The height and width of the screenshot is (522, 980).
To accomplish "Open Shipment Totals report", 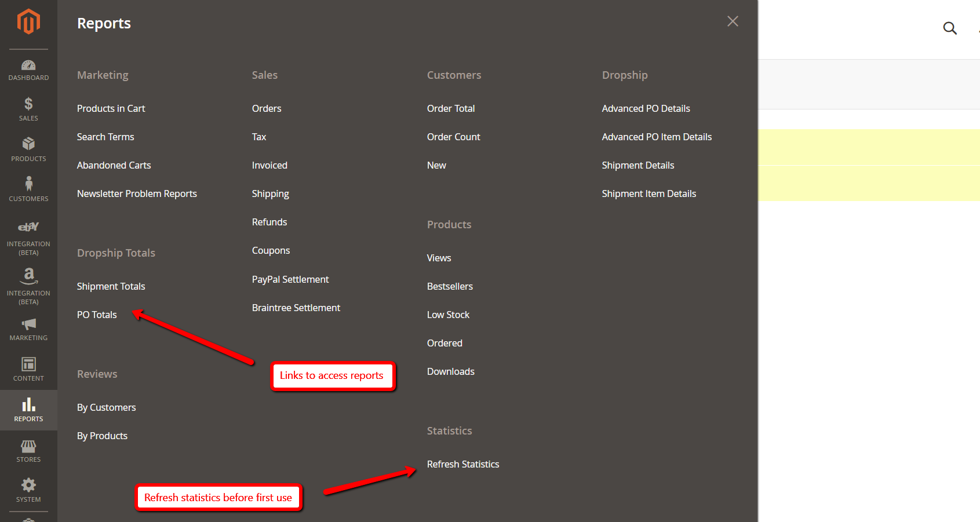I will (x=111, y=286).
